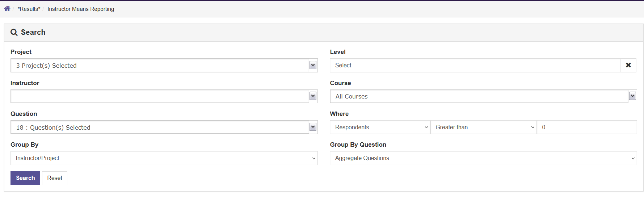Screen dimensions: 644x222
Task: Expand the Course dropdown arrow
Action: click(x=632, y=96)
